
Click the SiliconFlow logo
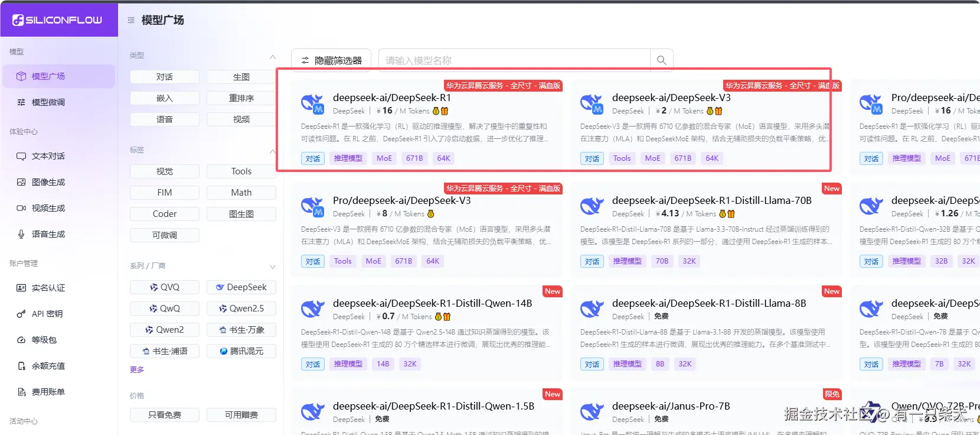57,20
